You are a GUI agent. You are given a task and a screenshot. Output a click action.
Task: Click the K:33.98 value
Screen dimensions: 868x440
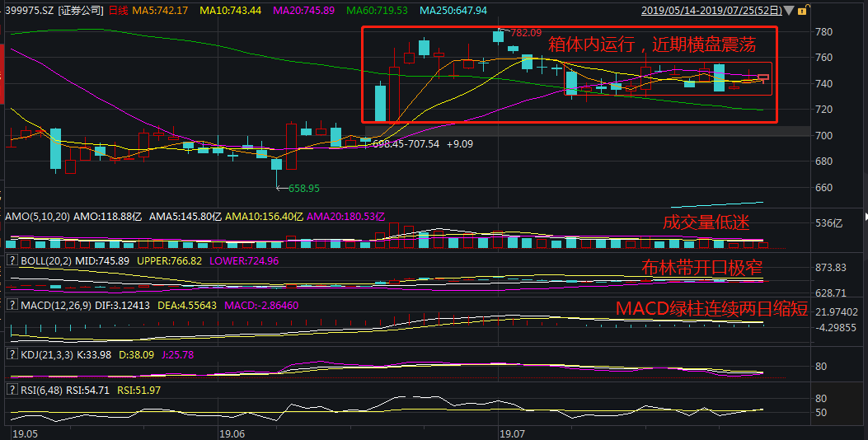pos(93,355)
